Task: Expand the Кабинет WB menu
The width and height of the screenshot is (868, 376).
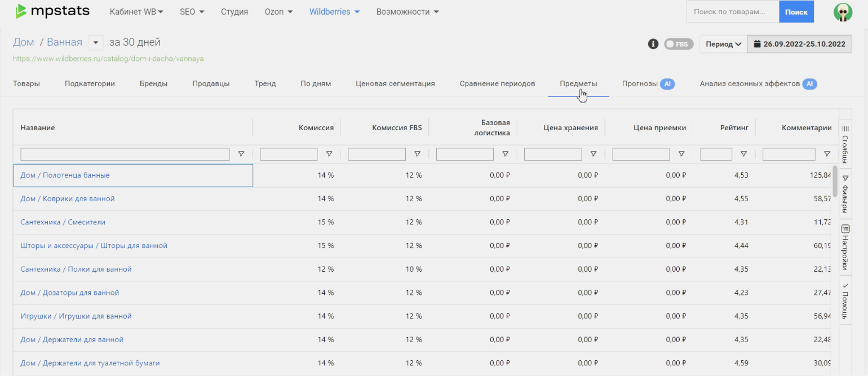Action: coord(136,12)
